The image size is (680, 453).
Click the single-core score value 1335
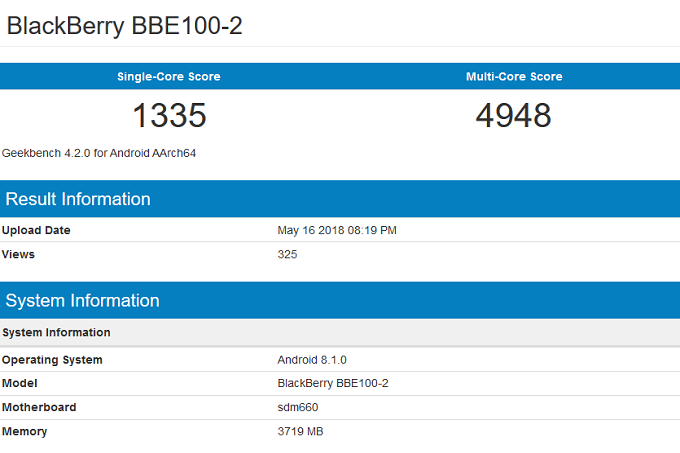(170, 115)
